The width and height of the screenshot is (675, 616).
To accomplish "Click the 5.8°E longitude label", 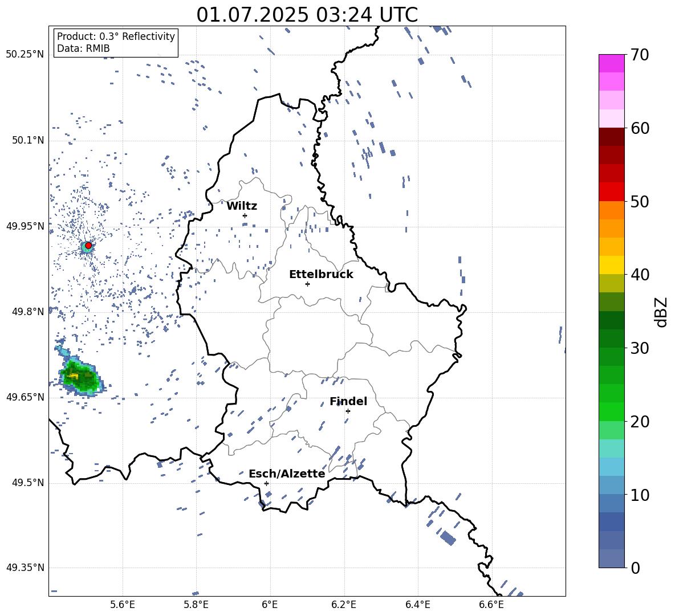I will (196, 605).
